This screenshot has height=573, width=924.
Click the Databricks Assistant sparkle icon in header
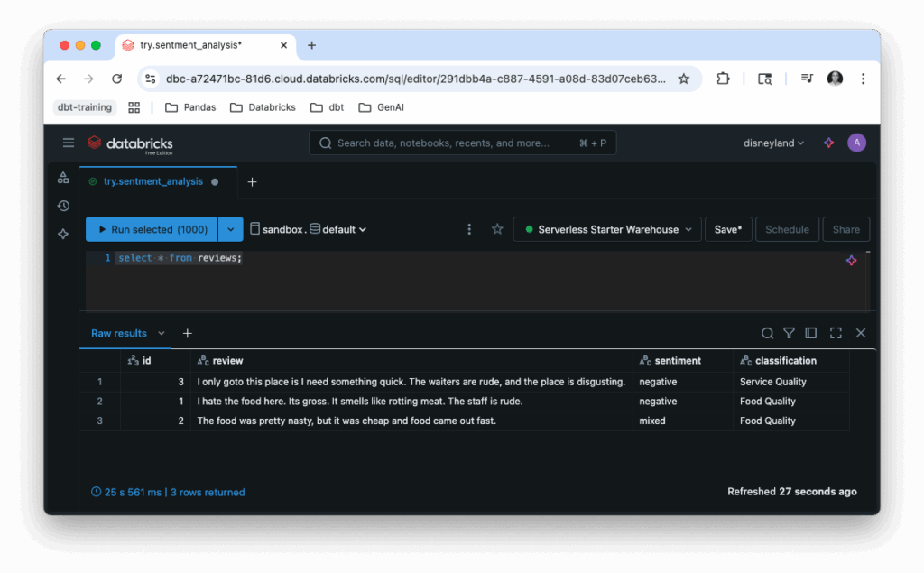point(828,143)
